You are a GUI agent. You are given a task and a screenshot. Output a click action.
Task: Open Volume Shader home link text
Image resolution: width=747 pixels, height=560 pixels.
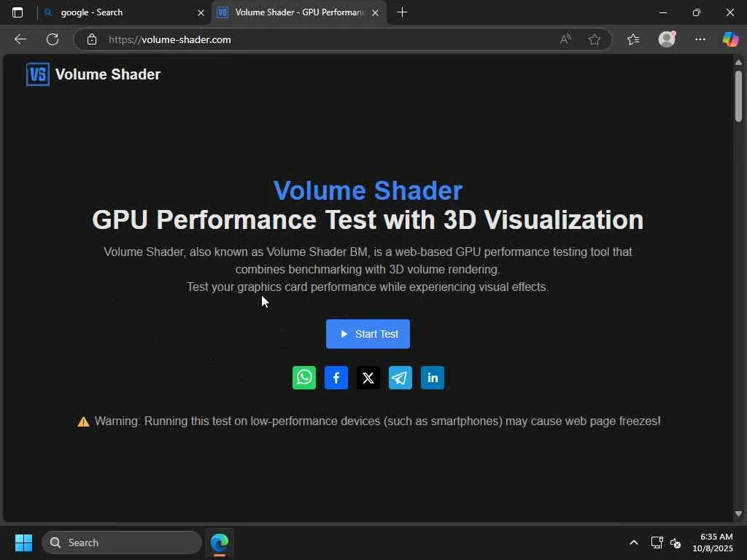pos(108,74)
